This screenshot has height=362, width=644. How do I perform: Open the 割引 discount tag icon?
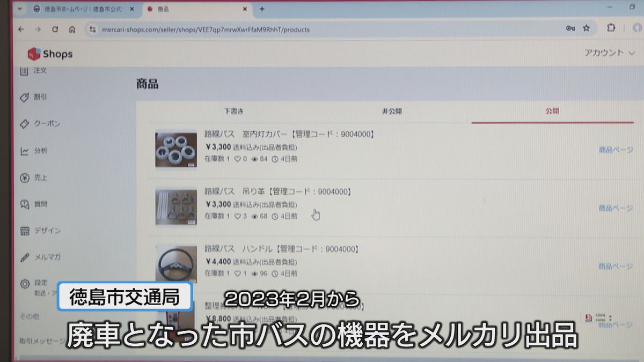coord(24,98)
